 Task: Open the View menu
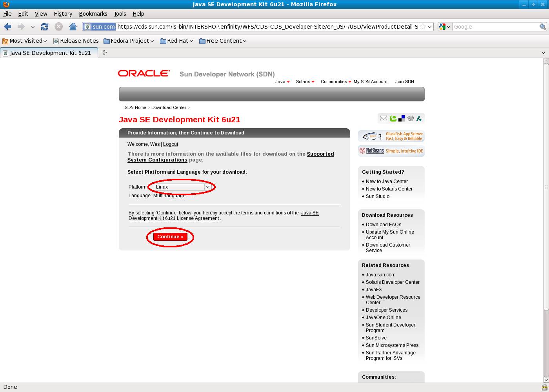pyautogui.click(x=41, y=14)
